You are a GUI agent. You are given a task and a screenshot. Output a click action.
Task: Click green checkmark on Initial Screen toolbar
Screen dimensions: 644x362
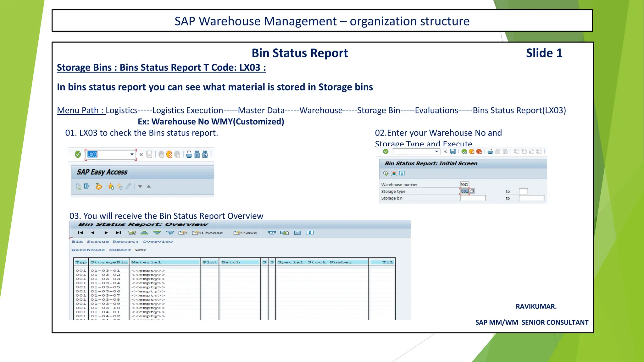pos(386,151)
